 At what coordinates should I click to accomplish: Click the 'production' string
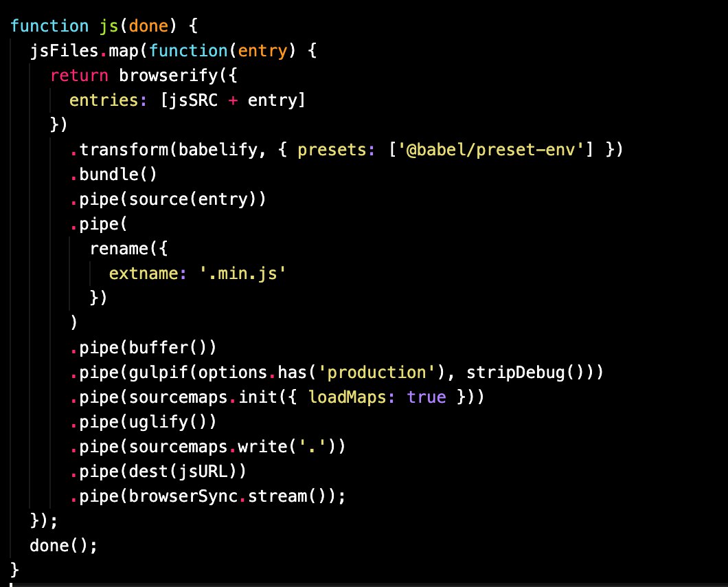(x=376, y=373)
